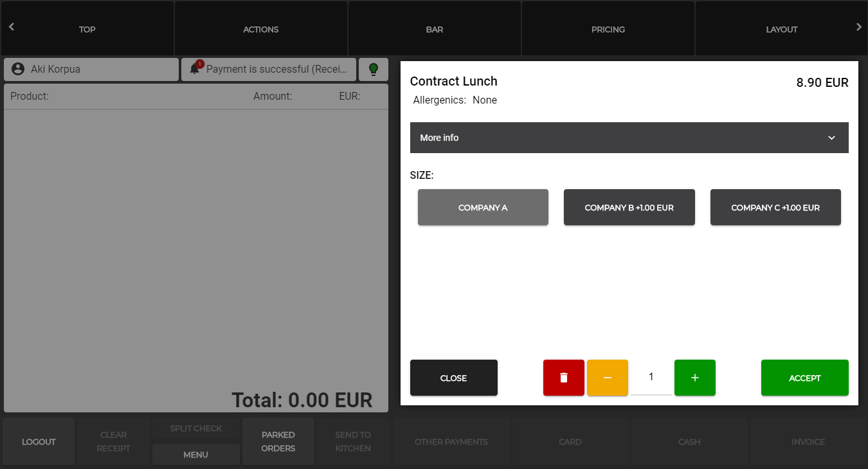Click the chevron on the More info bar
The image size is (868, 469).
[831, 138]
